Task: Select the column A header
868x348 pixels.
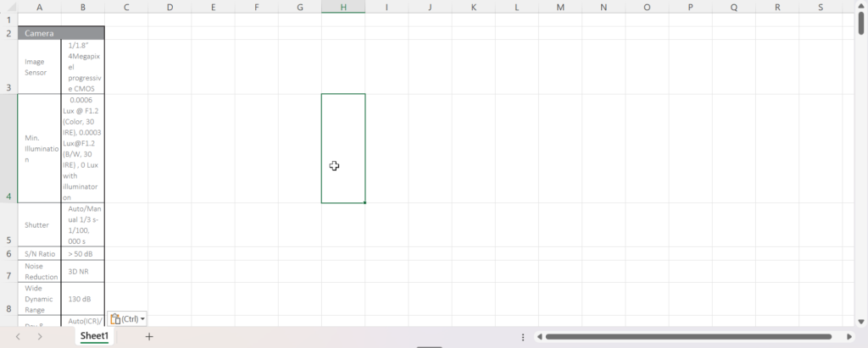Action: pos(40,8)
